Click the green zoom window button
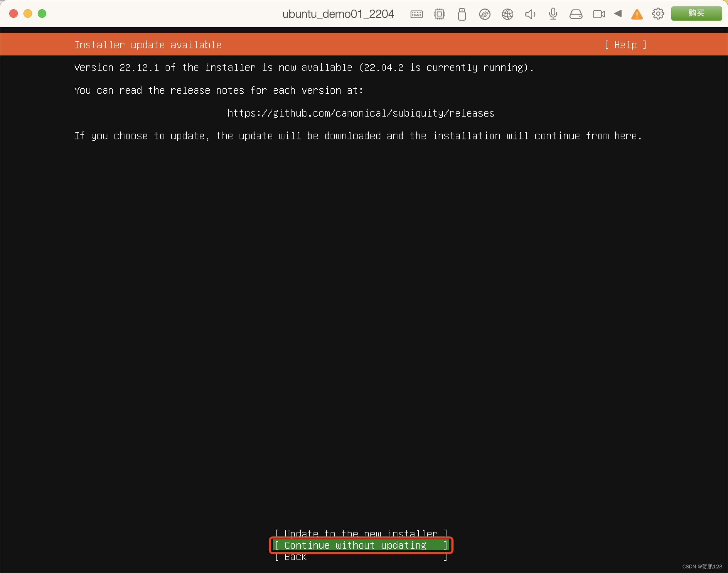 (42, 14)
